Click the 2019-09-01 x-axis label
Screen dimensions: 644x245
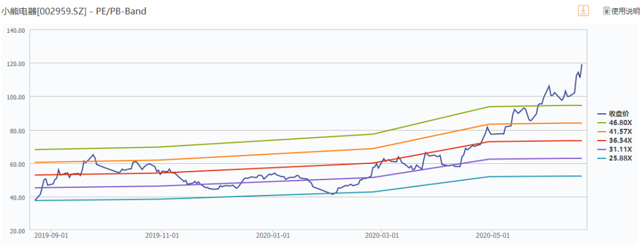click(51, 235)
